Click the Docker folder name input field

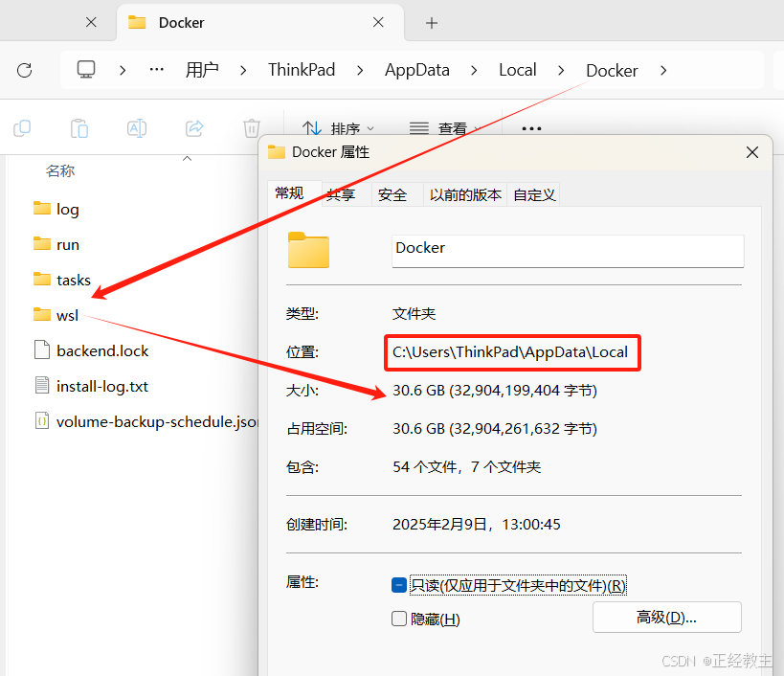[x=568, y=251]
